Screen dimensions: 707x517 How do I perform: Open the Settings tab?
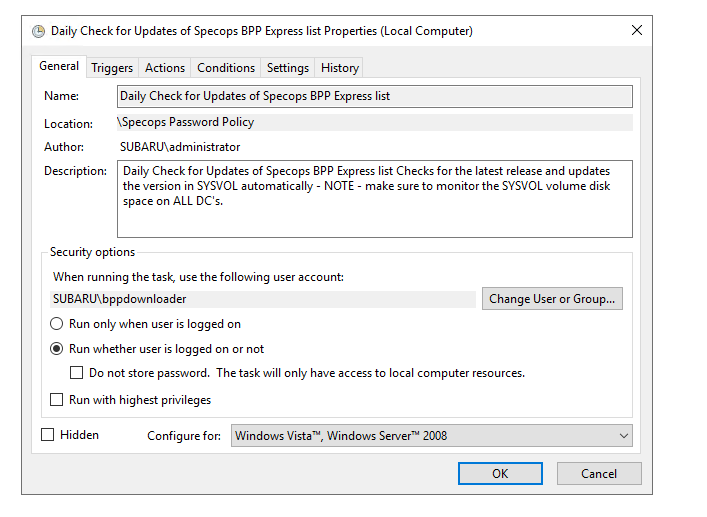pyautogui.click(x=288, y=68)
